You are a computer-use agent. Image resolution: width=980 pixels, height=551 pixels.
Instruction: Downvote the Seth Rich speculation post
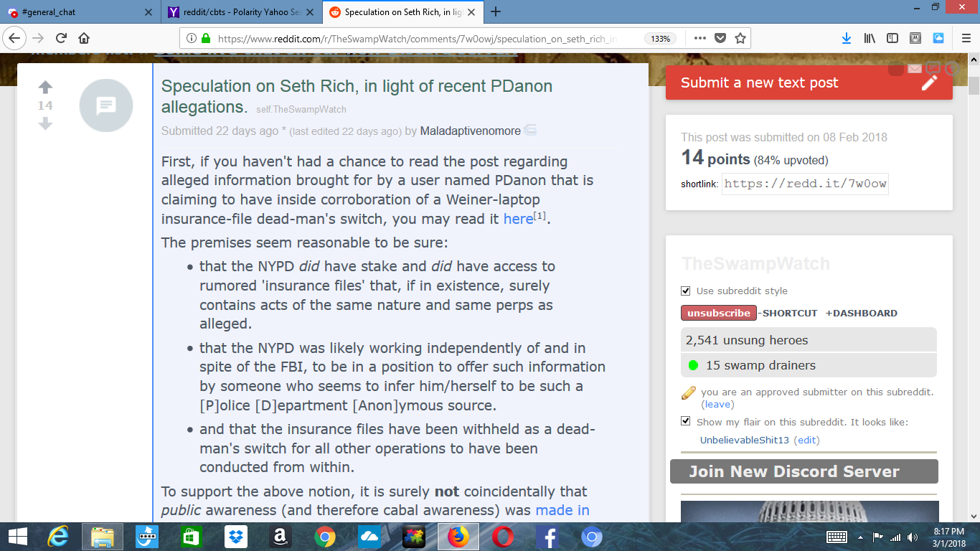[45, 124]
